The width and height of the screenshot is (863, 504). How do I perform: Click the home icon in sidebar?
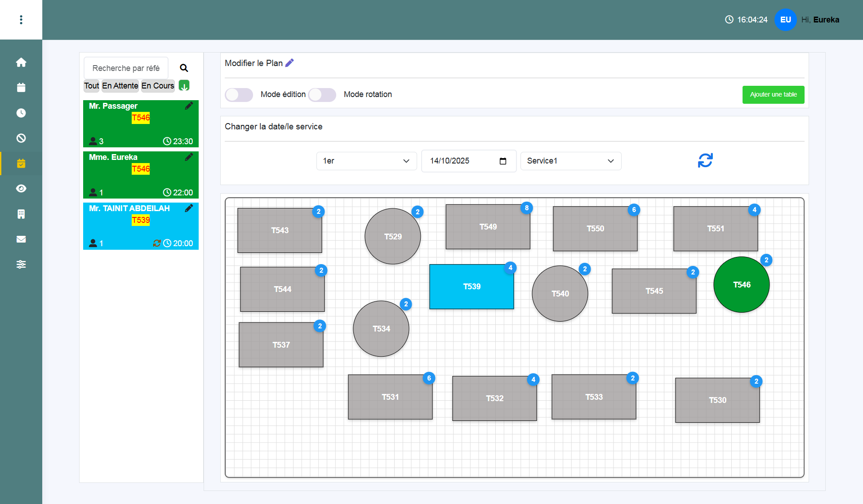tap(21, 62)
